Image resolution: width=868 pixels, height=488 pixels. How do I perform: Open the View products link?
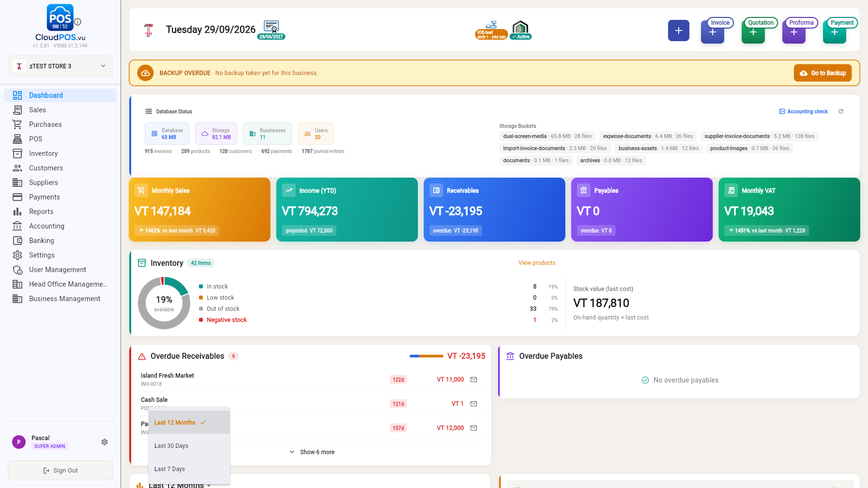point(537,263)
